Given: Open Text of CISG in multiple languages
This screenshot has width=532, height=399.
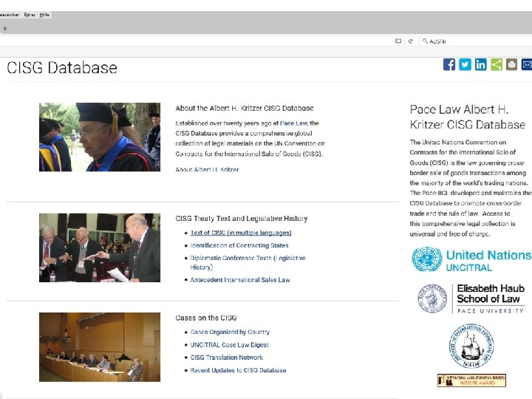Looking at the screenshot, I should [241, 233].
